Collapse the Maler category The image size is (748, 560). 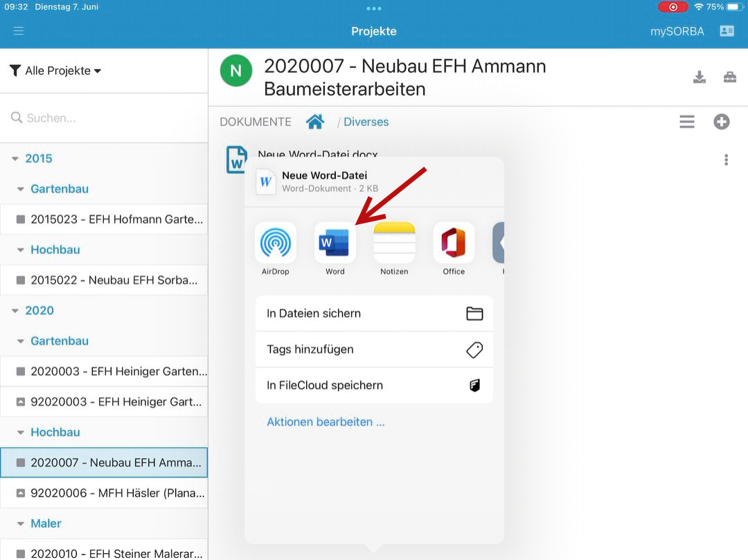[21, 524]
